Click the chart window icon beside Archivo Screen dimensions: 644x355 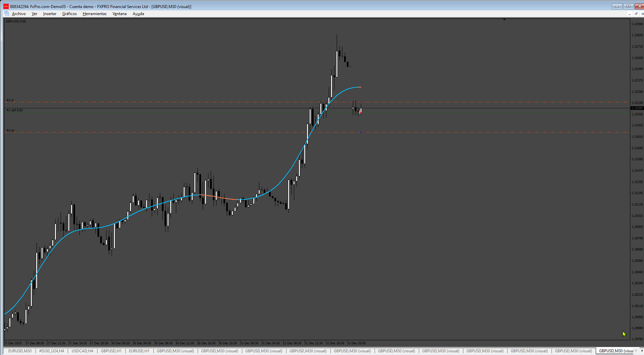click(7, 14)
